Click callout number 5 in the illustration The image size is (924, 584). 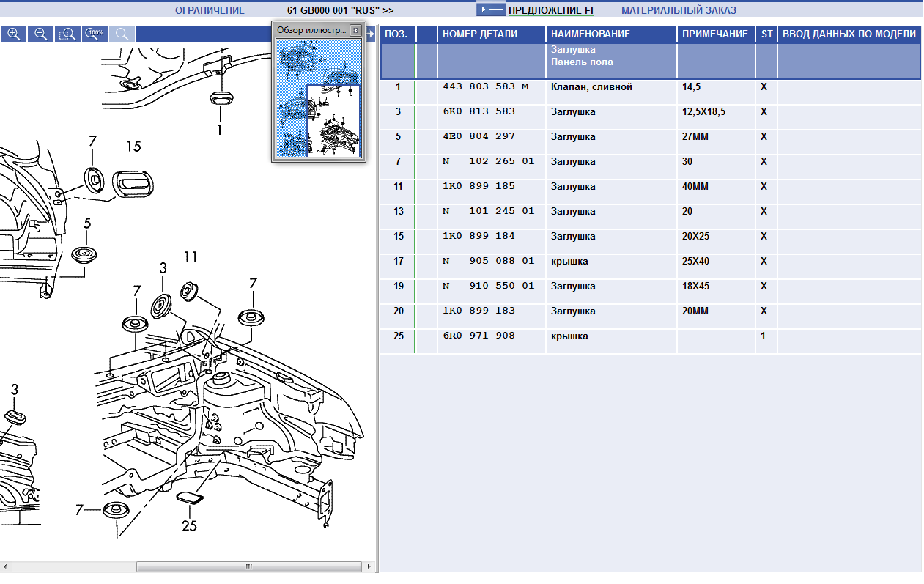(87, 223)
